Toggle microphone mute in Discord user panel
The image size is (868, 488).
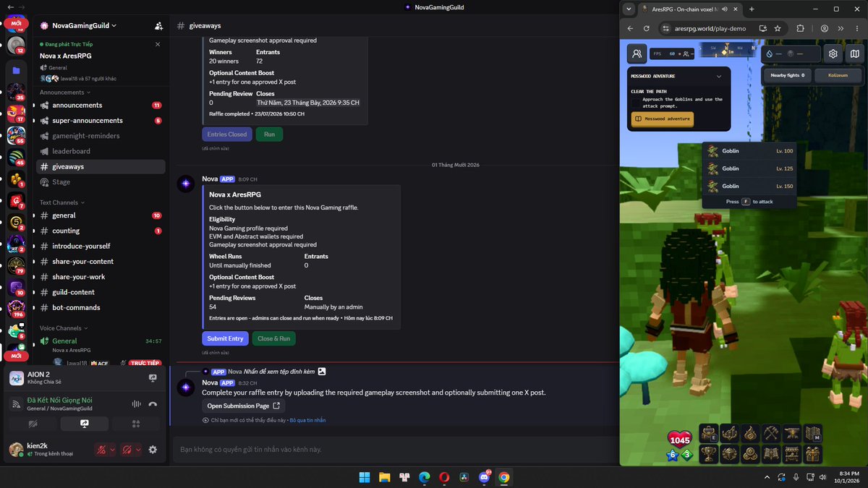point(101,450)
